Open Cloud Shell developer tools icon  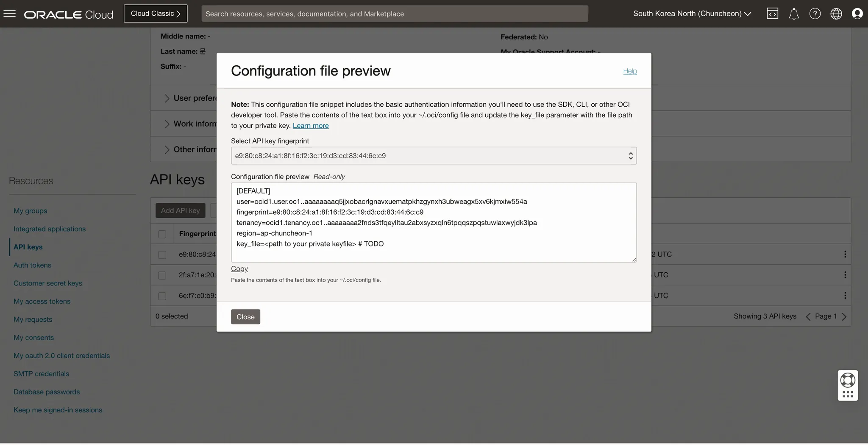772,14
